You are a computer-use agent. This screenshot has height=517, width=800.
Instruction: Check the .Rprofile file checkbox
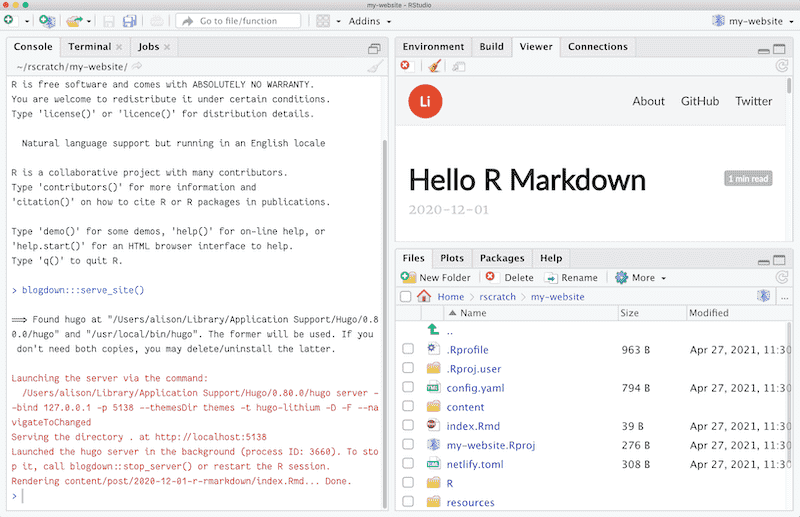tap(408, 349)
